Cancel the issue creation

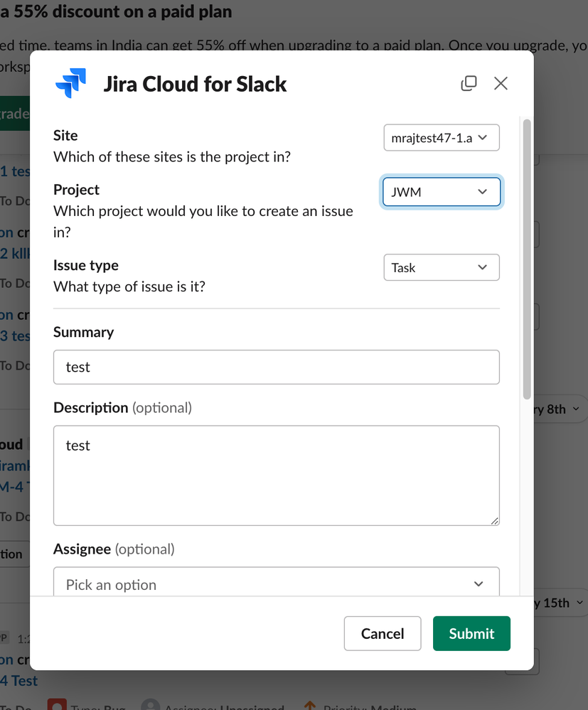point(383,633)
